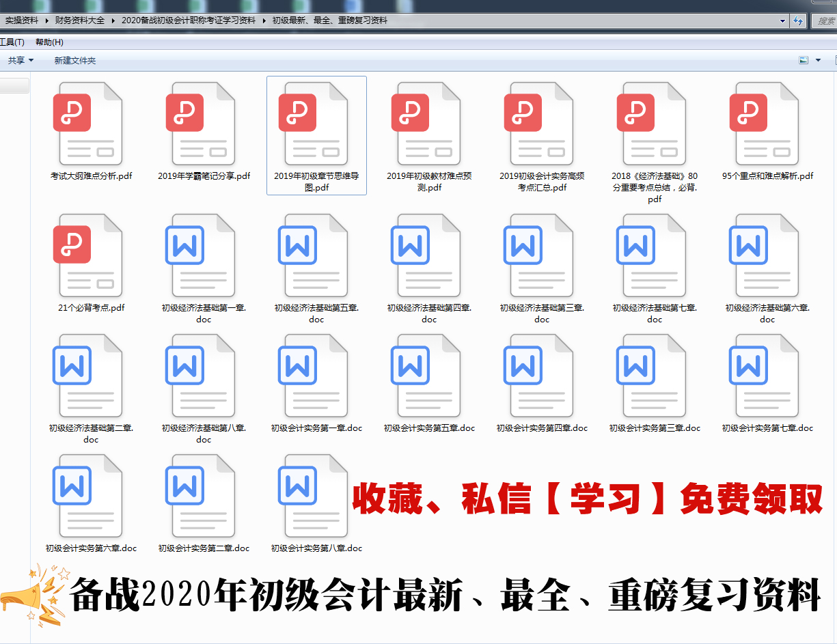Open 考试大纲难点分析.pdf file icon
This screenshot has height=644, width=837.
tap(89, 123)
